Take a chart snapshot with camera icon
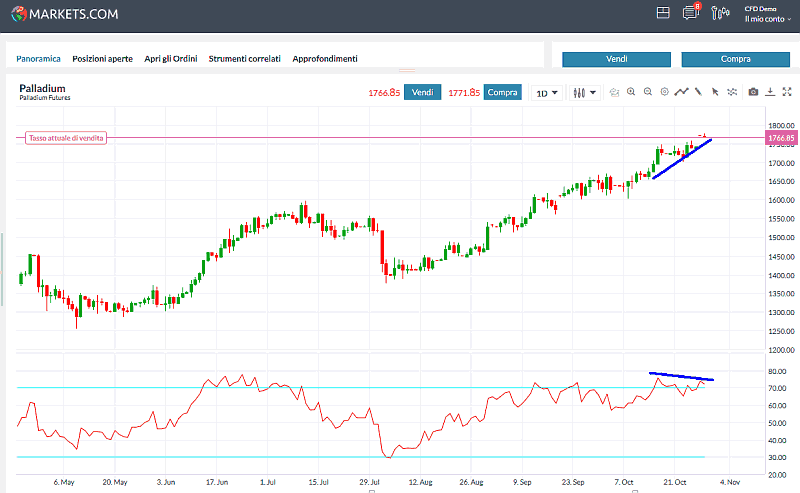 coord(753,92)
